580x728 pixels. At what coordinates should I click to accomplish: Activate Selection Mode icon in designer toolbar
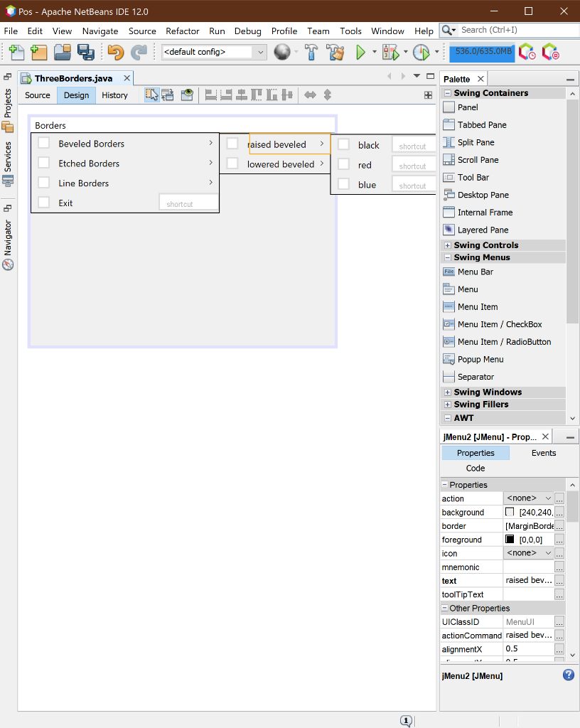pyautogui.click(x=151, y=95)
